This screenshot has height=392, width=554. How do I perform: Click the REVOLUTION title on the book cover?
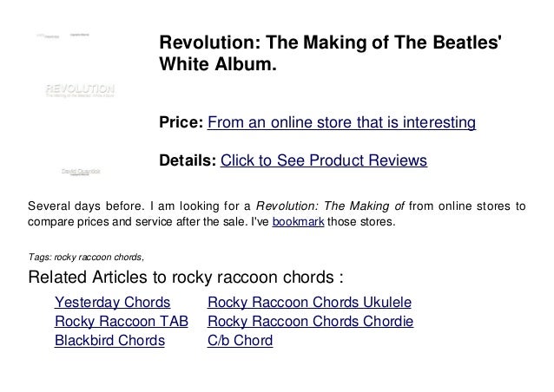pyautogui.click(x=80, y=88)
